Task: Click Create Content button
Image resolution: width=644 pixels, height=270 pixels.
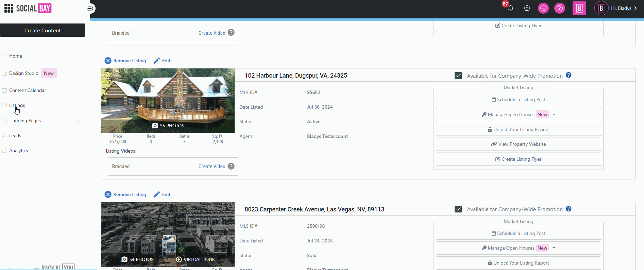Action: (43, 30)
